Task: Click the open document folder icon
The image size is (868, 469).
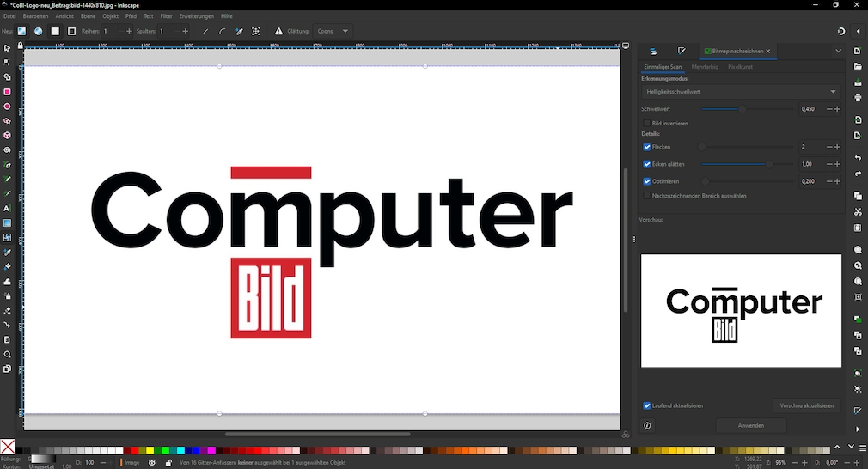Action: pos(858,66)
